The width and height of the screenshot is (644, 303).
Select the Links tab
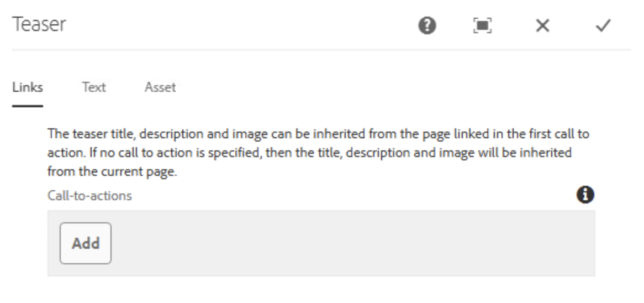(x=28, y=87)
